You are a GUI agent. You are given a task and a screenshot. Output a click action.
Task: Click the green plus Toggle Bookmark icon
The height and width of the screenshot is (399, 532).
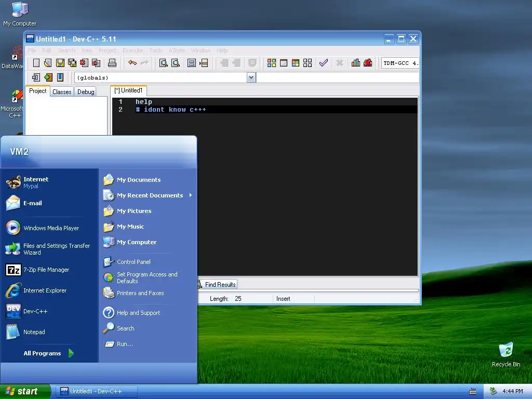pyautogui.click(x=48, y=77)
